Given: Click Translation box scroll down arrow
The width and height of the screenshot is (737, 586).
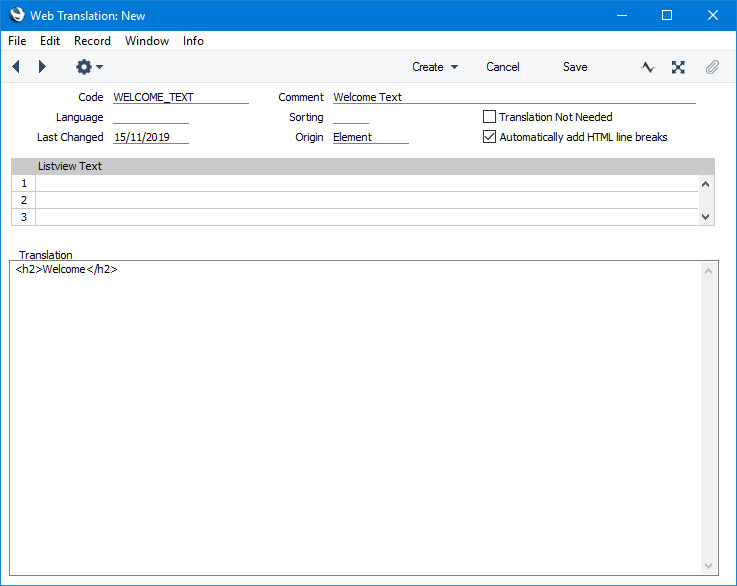Looking at the screenshot, I should click(x=708, y=566).
